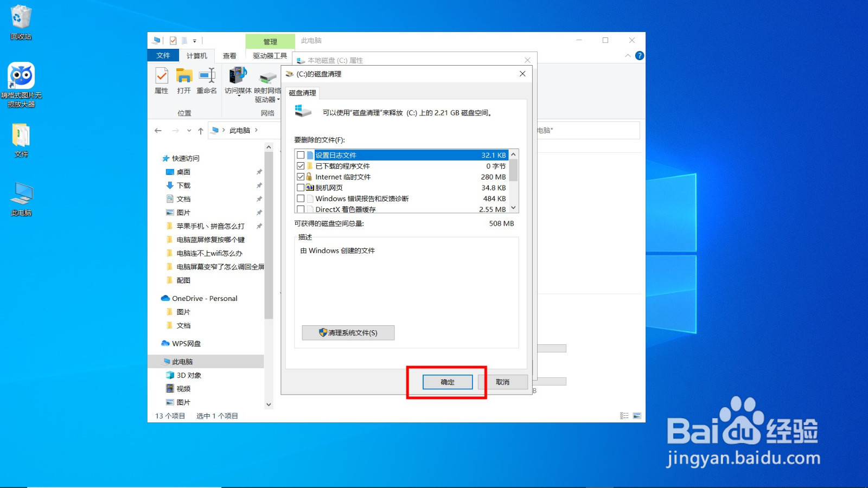868x488 pixels.
Task: Click the 重命名 ribbon icon
Action: (x=207, y=81)
